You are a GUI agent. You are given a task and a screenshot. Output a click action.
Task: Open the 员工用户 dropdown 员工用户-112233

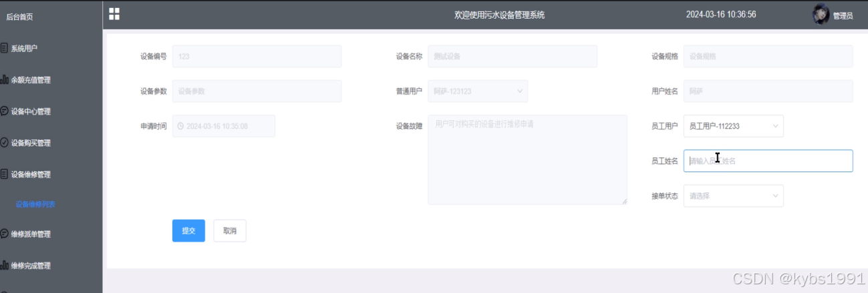(x=734, y=125)
